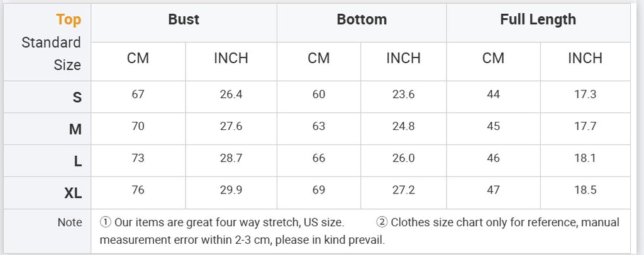644x255 pixels.
Task: Click the CM subheader under Bust
Action: (138, 58)
